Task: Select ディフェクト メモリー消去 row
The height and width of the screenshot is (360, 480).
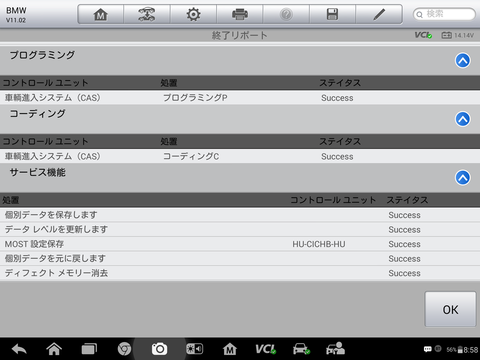Action: pyautogui.click(x=240, y=273)
